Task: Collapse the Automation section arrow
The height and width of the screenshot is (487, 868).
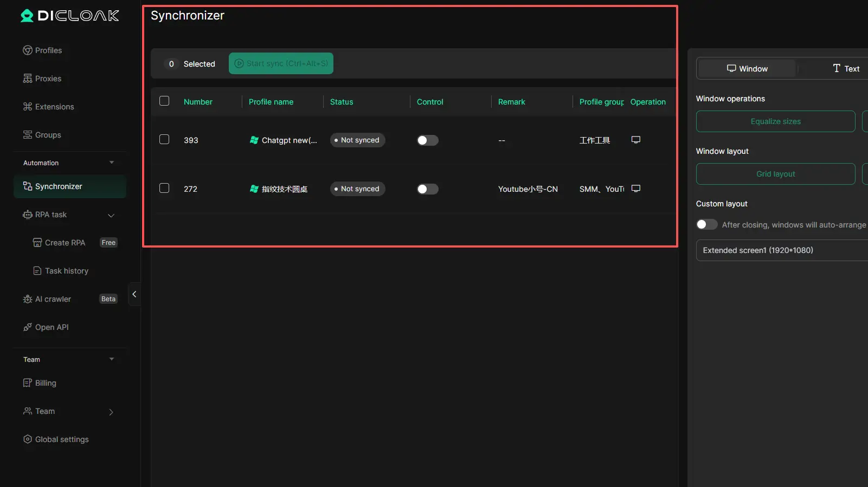Action: [x=112, y=163]
